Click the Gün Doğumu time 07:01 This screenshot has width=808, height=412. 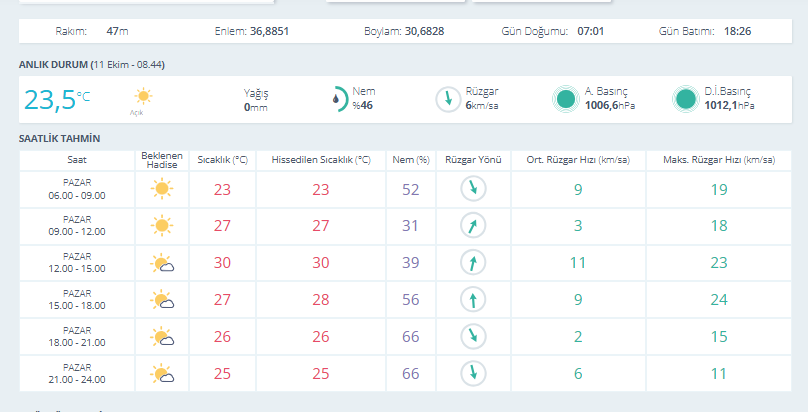tap(591, 31)
